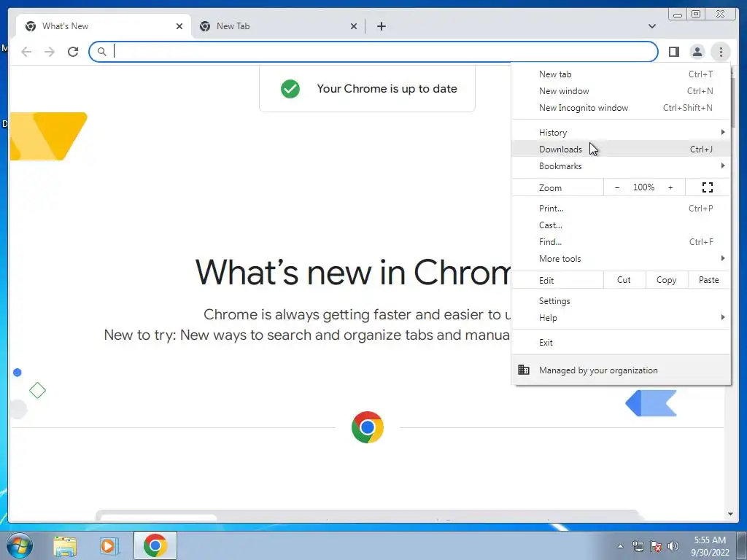
Task: Launch Windows Media Player from taskbar
Action: 109,546
